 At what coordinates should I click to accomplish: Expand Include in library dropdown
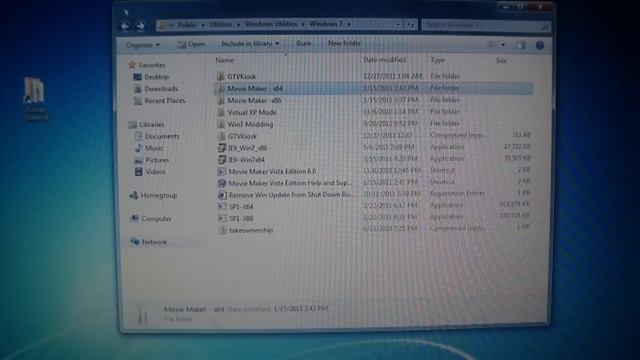tap(250, 43)
